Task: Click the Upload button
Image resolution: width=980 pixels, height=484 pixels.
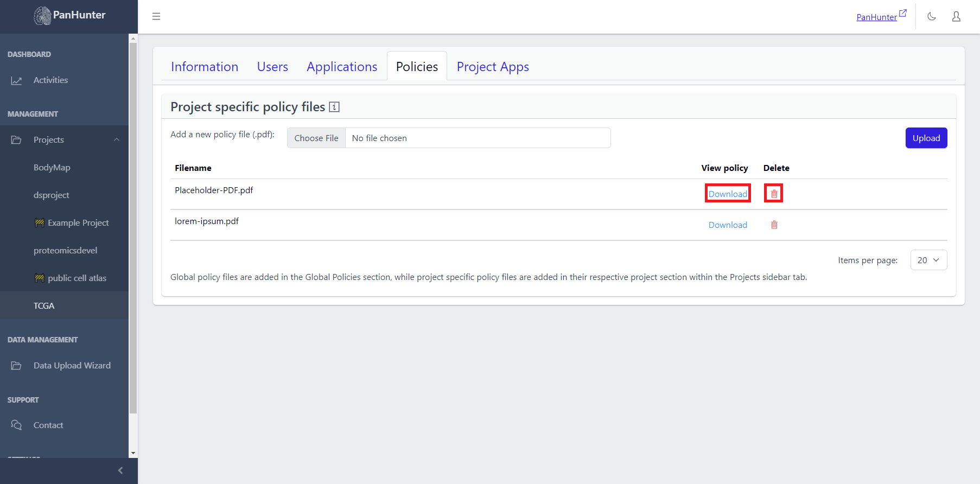Action: tap(926, 138)
